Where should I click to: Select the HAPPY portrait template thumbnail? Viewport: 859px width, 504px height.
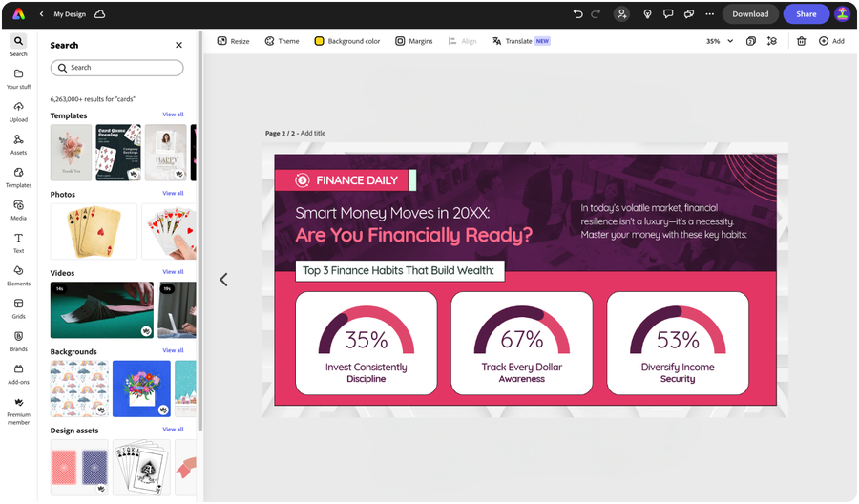pos(166,153)
